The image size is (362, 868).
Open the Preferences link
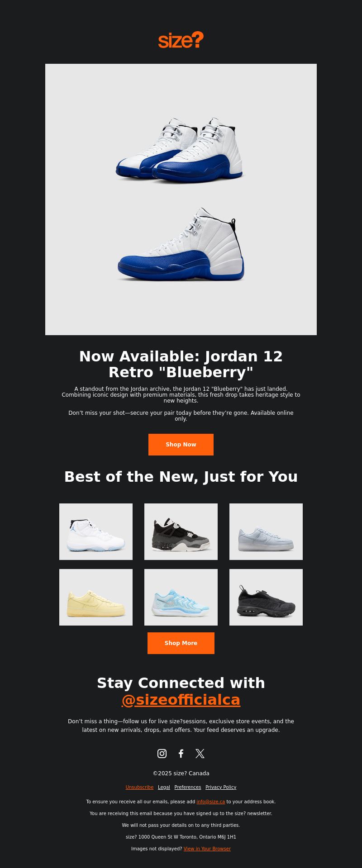[188, 787]
